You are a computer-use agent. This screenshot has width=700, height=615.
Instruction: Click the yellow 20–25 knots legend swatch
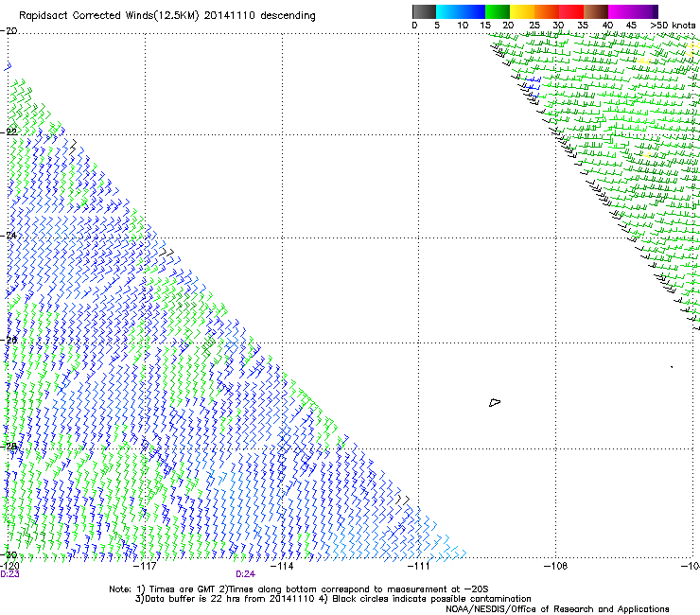click(522, 11)
